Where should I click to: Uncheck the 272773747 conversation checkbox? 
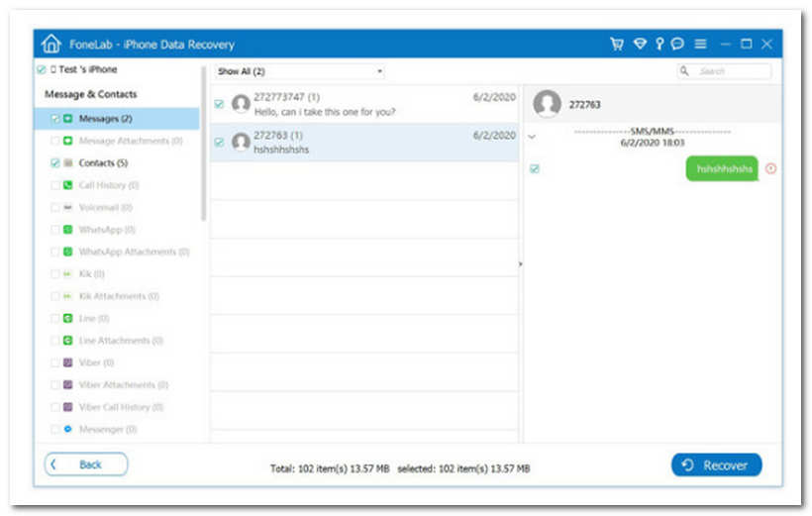coord(219,104)
